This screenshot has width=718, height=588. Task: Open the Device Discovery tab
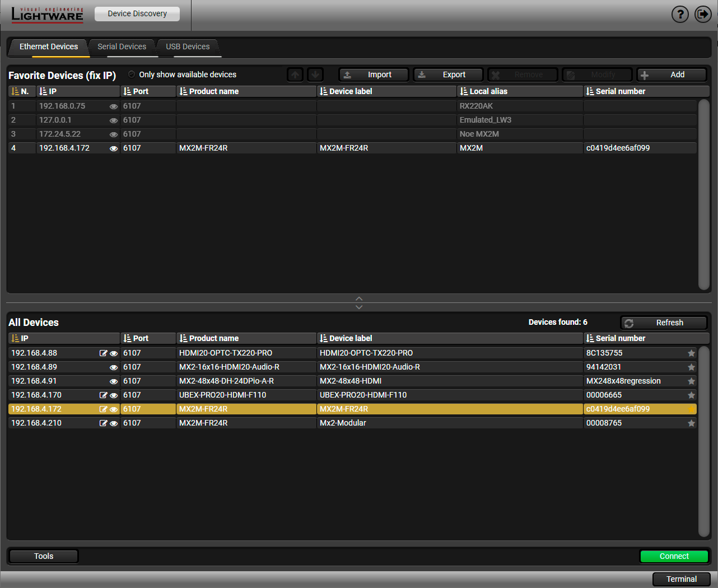(137, 13)
